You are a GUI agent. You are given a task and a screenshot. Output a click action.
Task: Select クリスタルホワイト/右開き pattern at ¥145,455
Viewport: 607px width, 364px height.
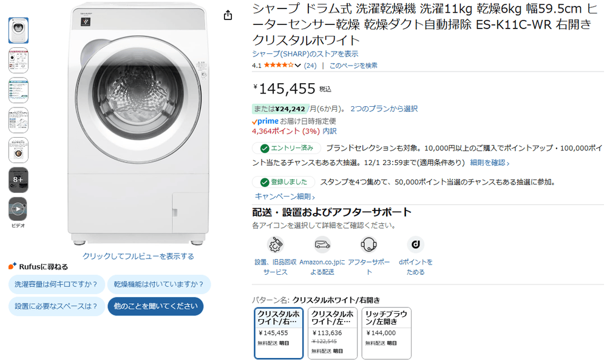(279, 333)
